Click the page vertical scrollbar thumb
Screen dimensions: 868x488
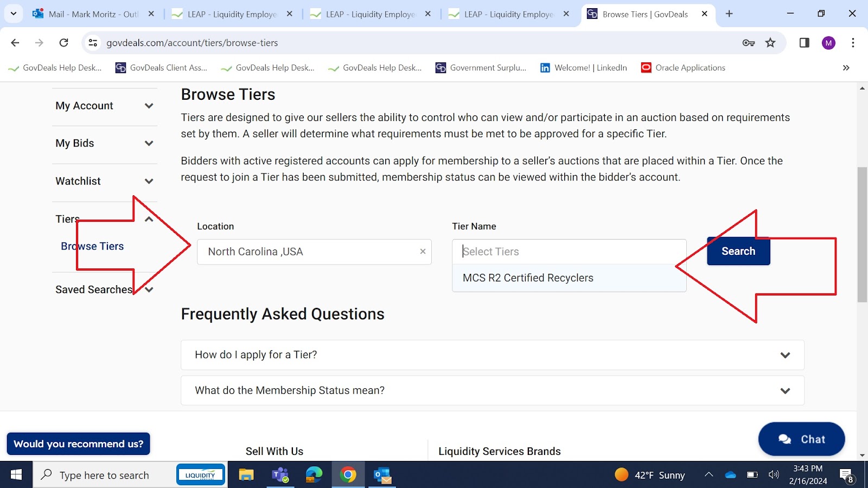tap(862, 235)
